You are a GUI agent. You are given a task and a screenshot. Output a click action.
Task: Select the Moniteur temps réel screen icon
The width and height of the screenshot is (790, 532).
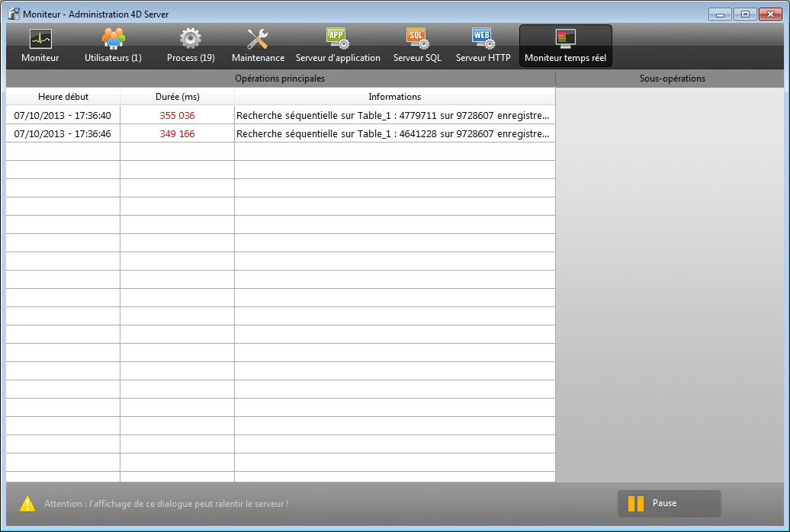coord(565,39)
